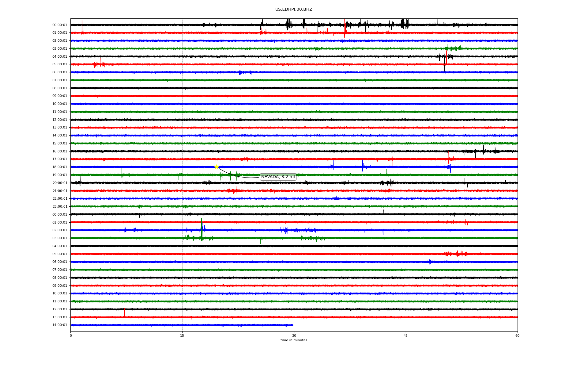Select the 15:00:01 row time label
This screenshot has width=588, height=368.
(x=60, y=144)
